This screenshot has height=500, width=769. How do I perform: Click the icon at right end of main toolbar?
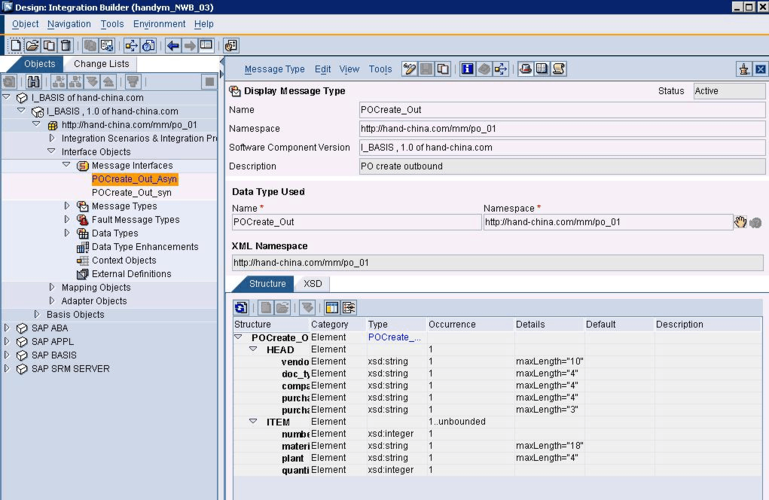coord(231,46)
